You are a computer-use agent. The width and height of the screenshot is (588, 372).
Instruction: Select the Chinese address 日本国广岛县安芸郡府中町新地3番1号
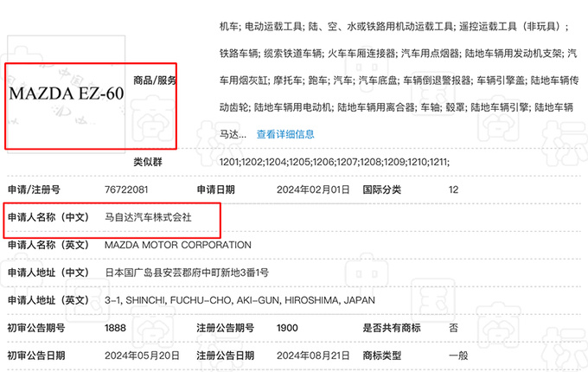(187, 273)
